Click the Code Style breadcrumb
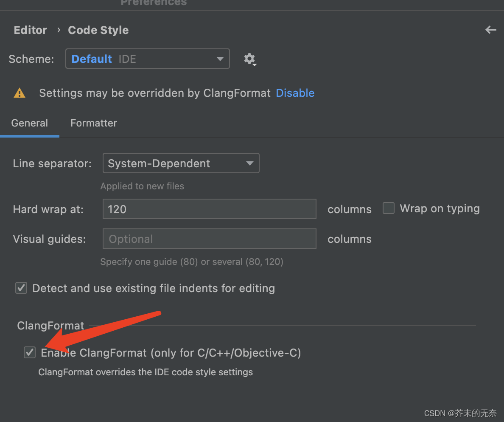The image size is (504, 422). tap(98, 30)
